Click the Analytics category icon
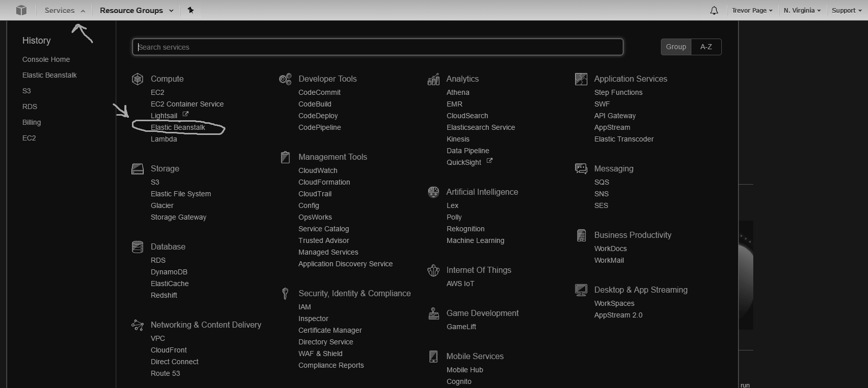Screen dimensions: 868x388 (433, 79)
